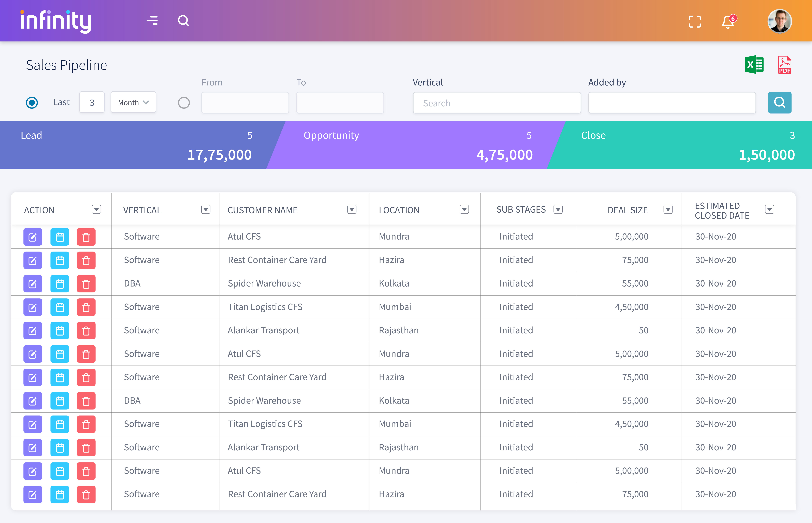
Task: Select the From-To date range radio button
Action: click(x=184, y=103)
